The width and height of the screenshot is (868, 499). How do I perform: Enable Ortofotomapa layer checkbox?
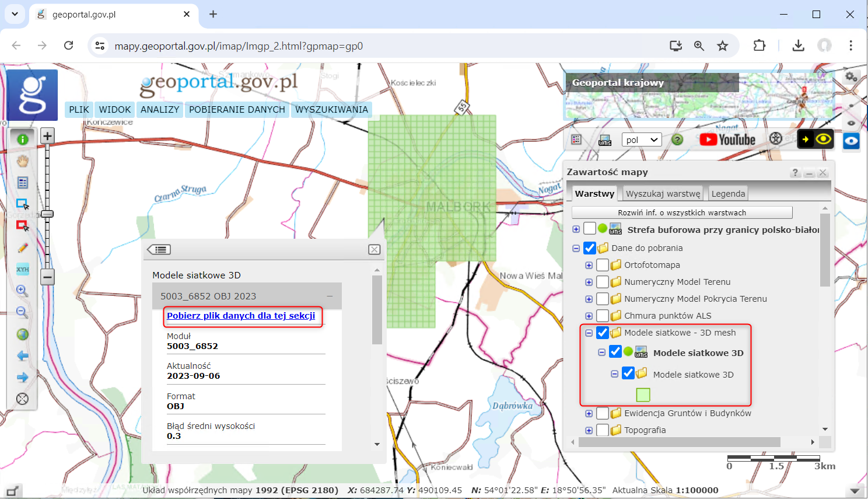coord(603,265)
